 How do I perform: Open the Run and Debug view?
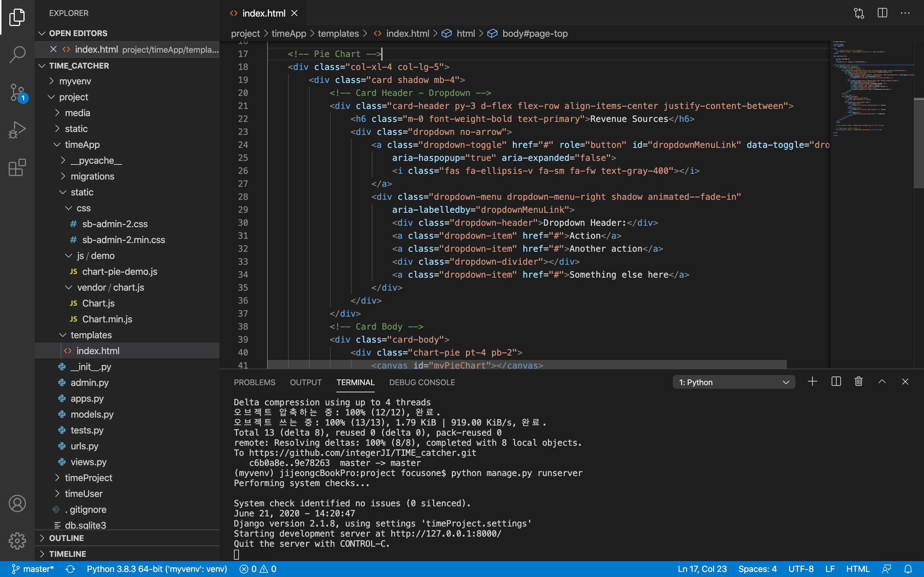(17, 130)
